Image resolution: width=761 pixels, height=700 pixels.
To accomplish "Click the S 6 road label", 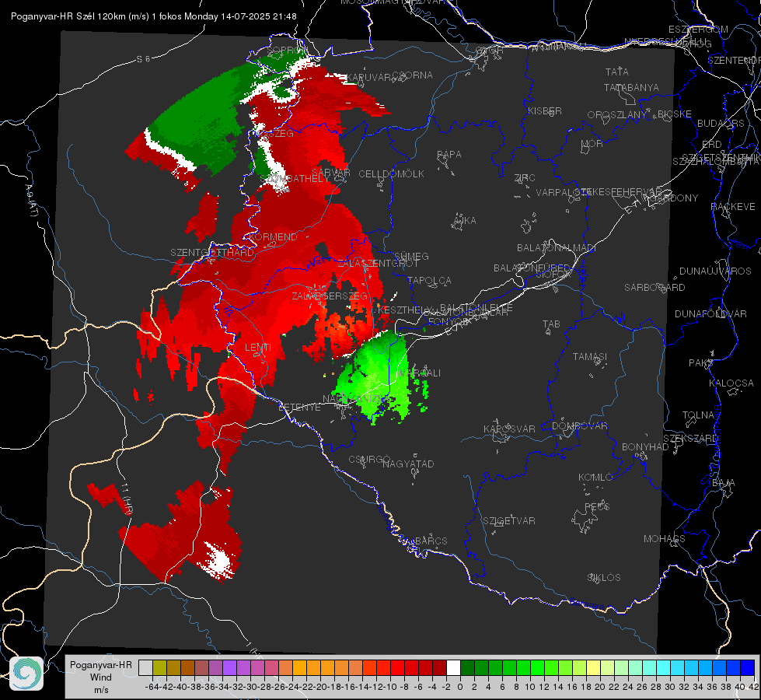I will click(143, 59).
